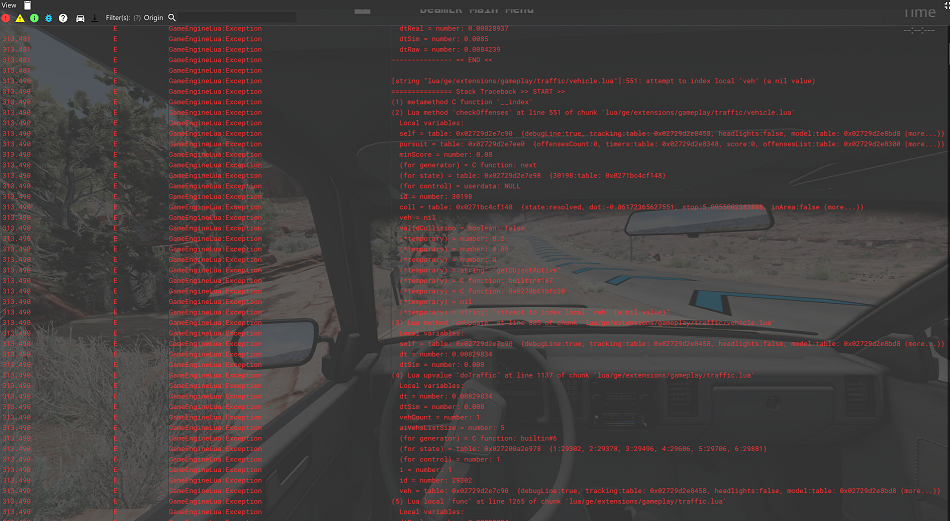The width and height of the screenshot is (950, 521).
Task: Click the vehicle car filter icon
Action: (x=80, y=18)
